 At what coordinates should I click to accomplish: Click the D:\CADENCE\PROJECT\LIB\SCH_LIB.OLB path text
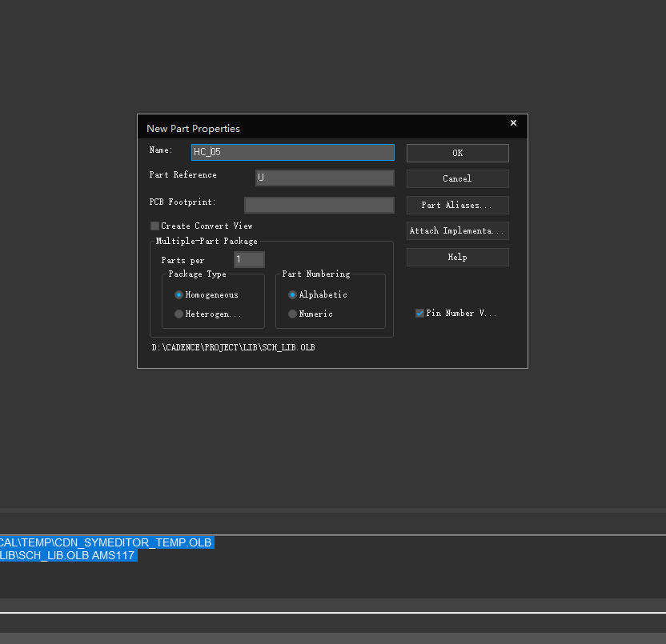coord(233,347)
